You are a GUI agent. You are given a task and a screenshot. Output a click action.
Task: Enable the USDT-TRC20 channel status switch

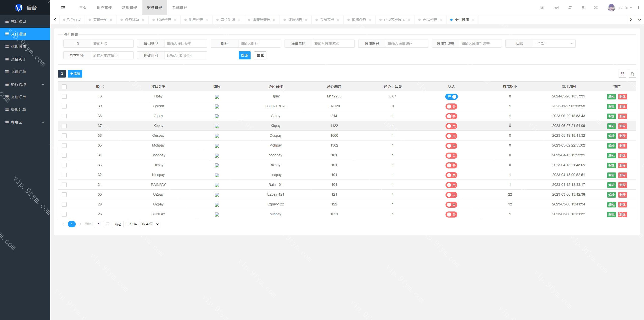coord(451,106)
